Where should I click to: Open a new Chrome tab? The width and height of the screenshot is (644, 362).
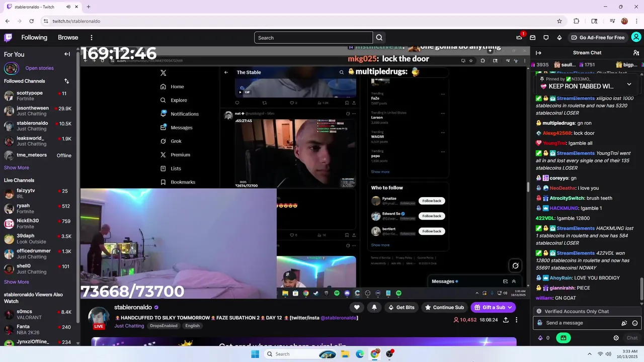(89, 7)
